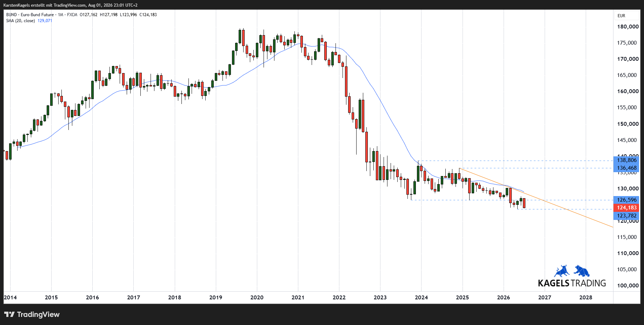Select the 126,596 price level label

626,200
